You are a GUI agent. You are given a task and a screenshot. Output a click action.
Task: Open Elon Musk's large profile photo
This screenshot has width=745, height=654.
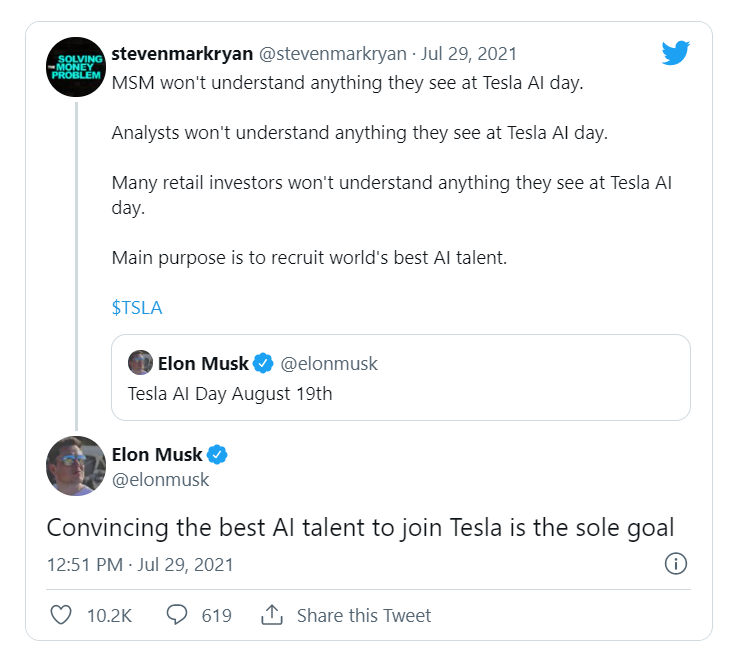76,466
